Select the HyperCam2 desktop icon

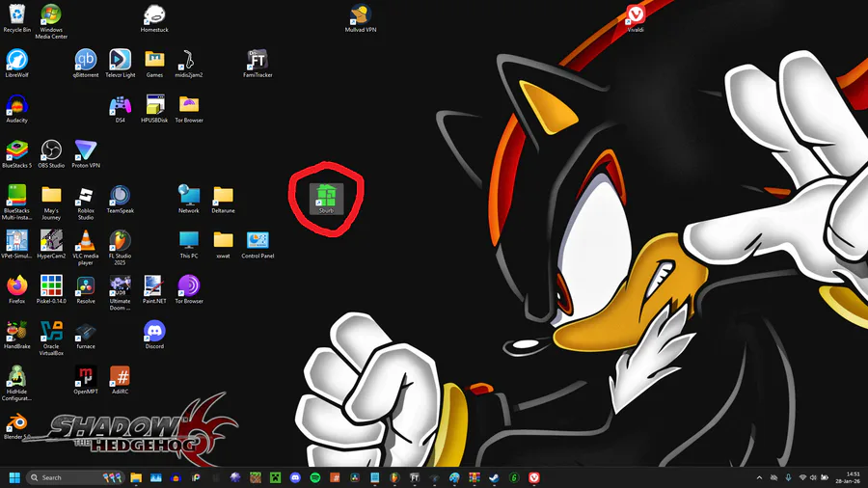(x=51, y=245)
